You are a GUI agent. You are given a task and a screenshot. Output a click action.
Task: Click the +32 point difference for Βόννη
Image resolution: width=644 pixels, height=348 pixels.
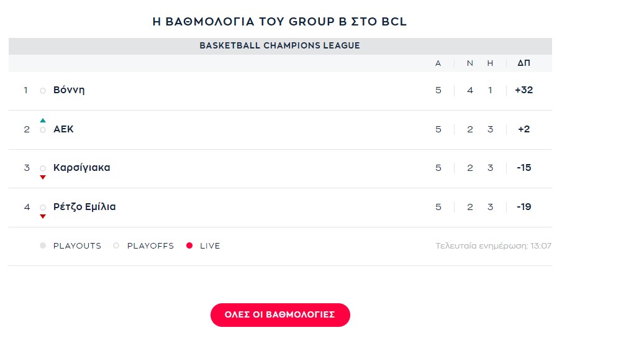click(524, 90)
